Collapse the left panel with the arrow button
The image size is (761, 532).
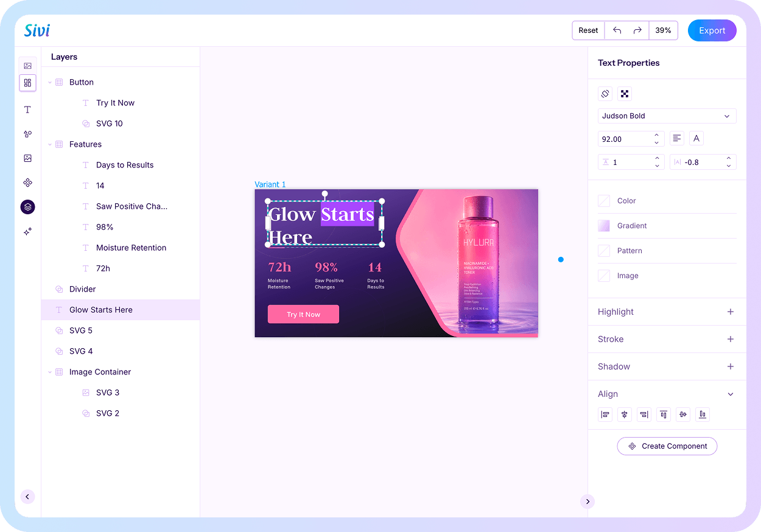point(27,497)
